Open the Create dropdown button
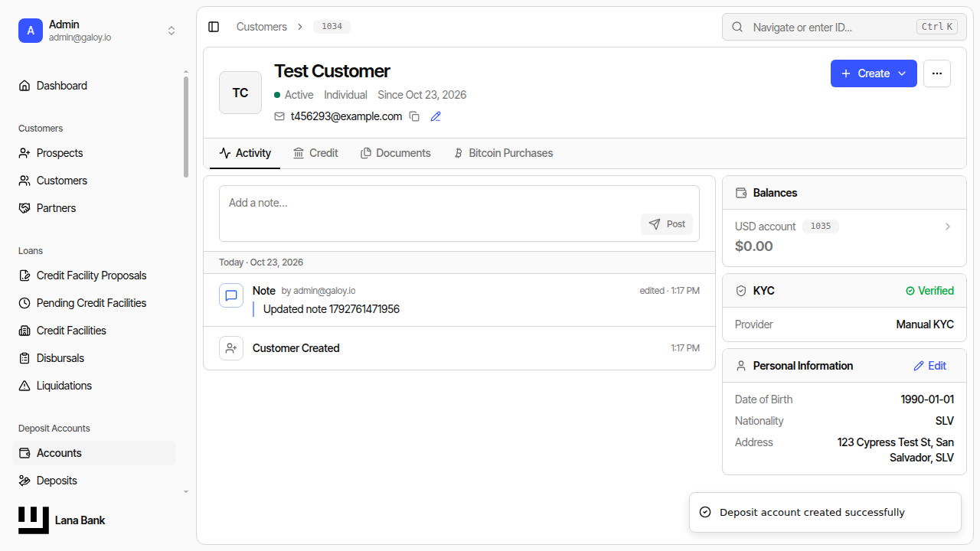 (x=874, y=73)
